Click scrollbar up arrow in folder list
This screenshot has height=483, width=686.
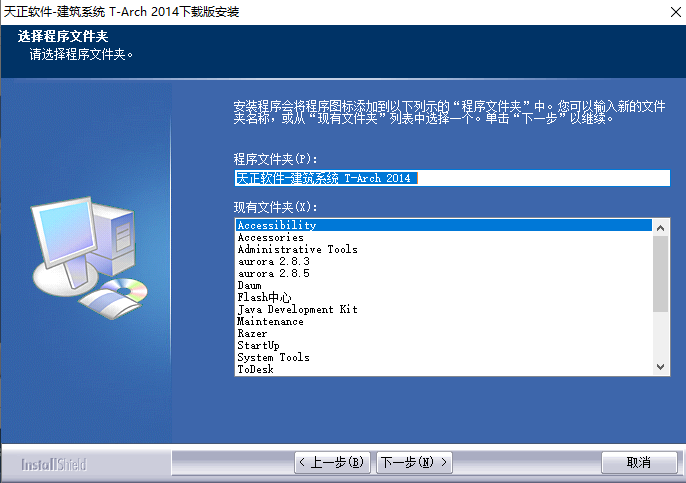(x=661, y=228)
